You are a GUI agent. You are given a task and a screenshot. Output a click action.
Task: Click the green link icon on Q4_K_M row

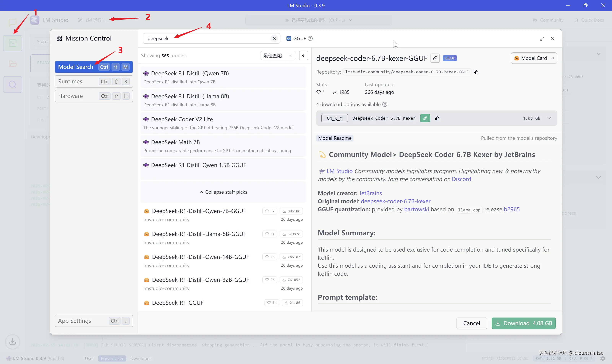tap(425, 118)
